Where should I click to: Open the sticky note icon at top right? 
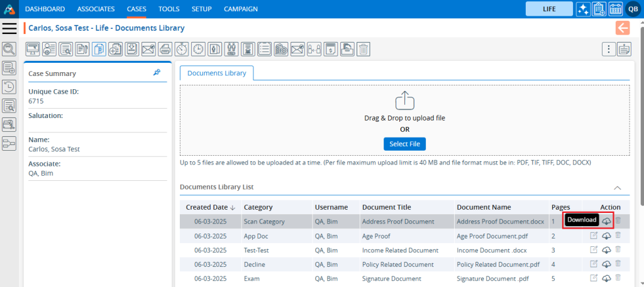click(624, 49)
